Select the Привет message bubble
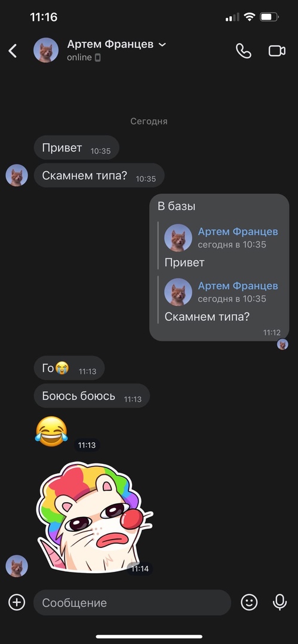The height and width of the screenshot is (644, 298). pyautogui.click(x=76, y=147)
